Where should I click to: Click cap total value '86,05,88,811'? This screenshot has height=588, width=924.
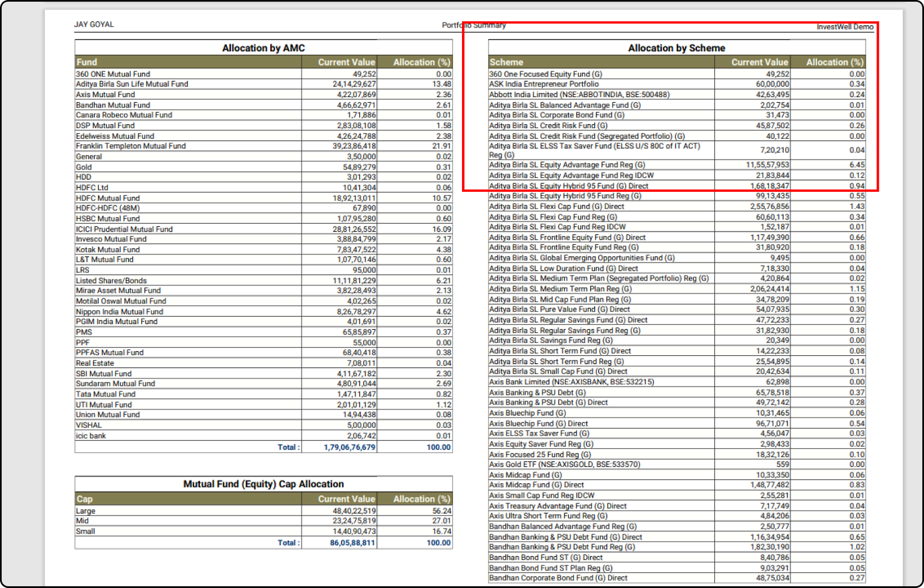[352, 542]
